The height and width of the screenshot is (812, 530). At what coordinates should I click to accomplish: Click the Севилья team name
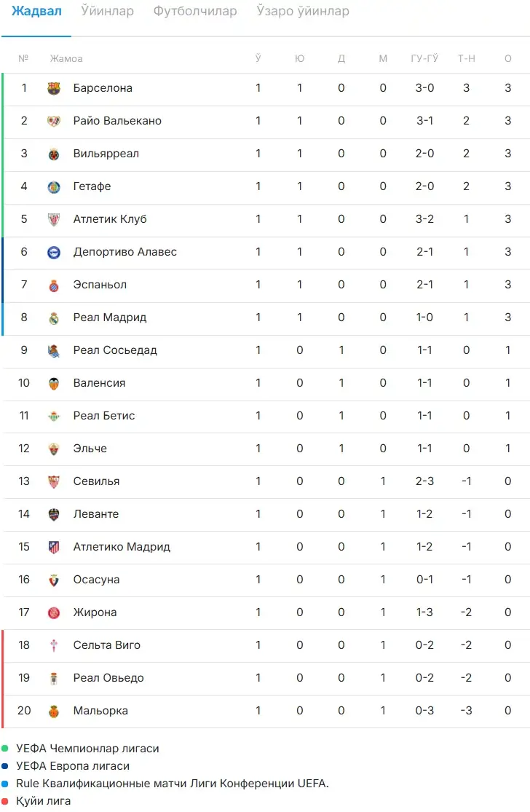tap(96, 481)
